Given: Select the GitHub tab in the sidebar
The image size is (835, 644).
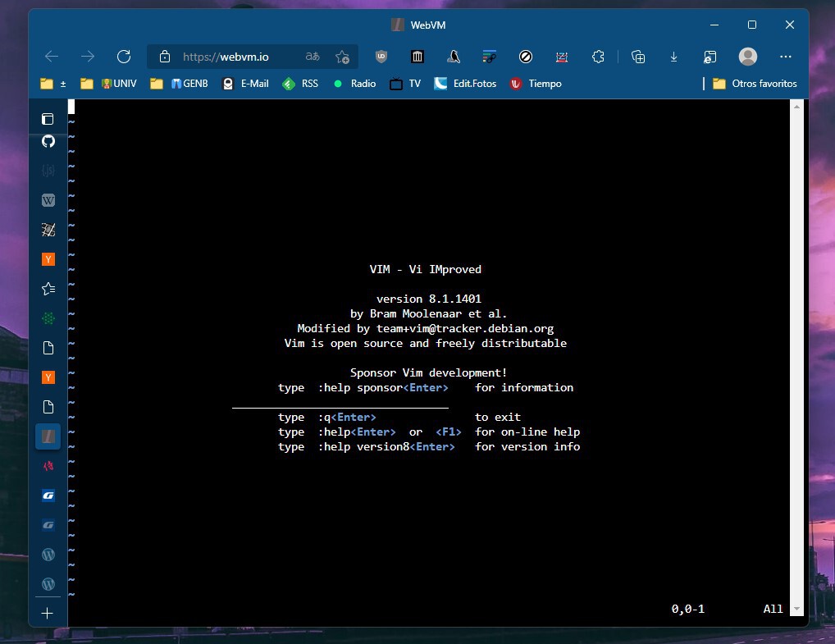Looking at the screenshot, I should [x=48, y=141].
